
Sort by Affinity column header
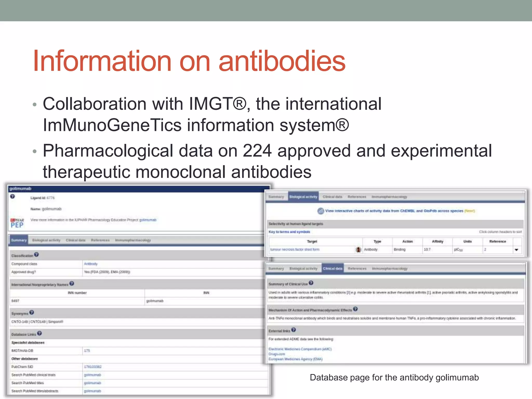click(x=437, y=242)
